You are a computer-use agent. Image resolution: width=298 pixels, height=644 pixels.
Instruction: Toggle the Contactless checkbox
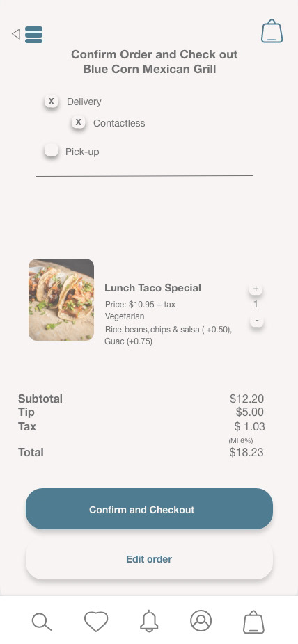(78, 122)
